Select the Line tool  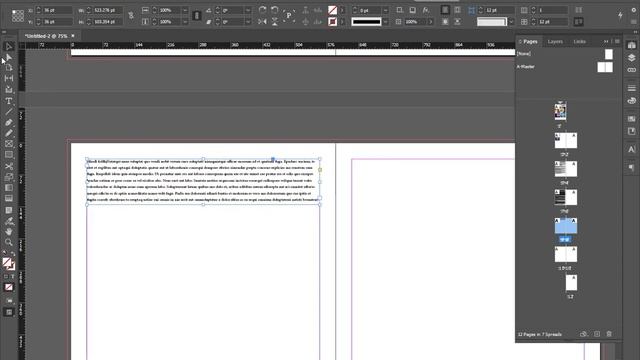[x=9, y=111]
